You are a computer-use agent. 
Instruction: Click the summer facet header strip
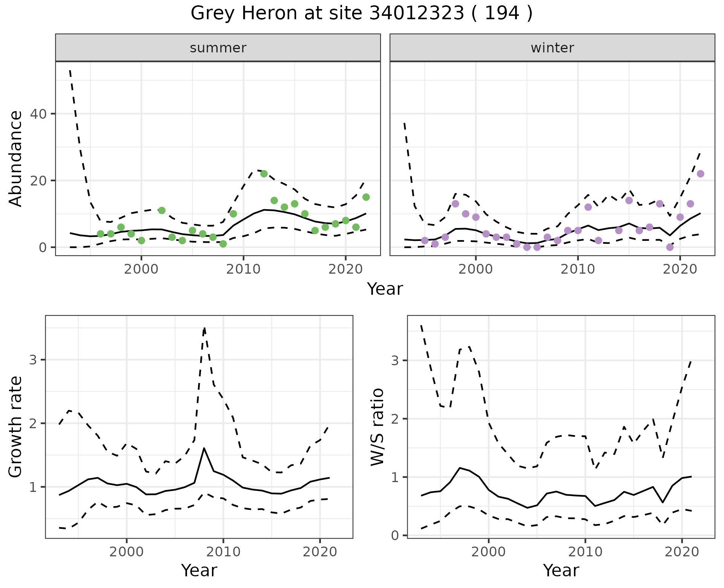218,48
